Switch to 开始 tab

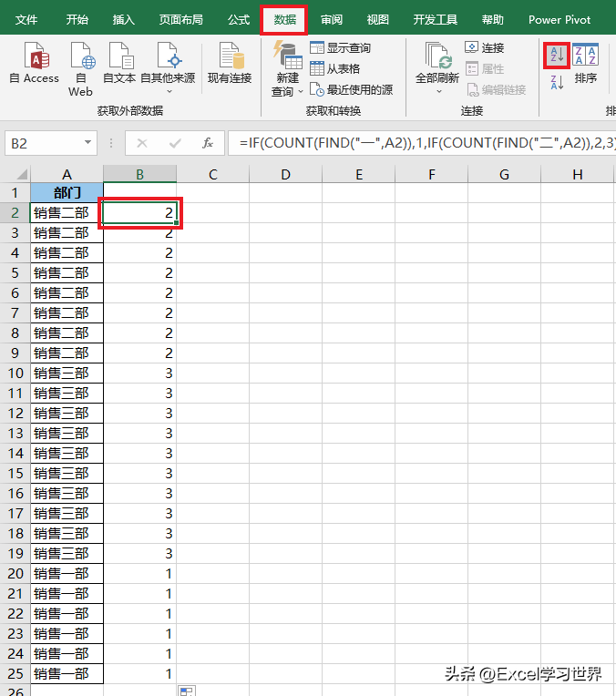click(x=77, y=19)
